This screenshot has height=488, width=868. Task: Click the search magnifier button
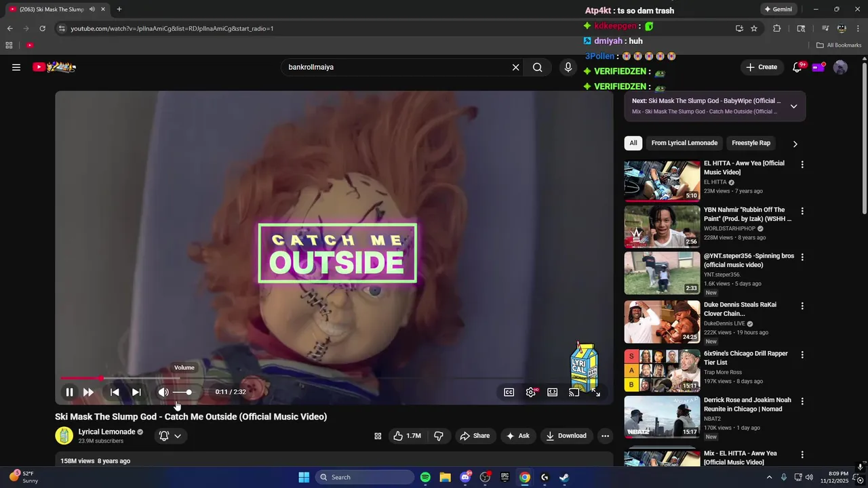[538, 67]
